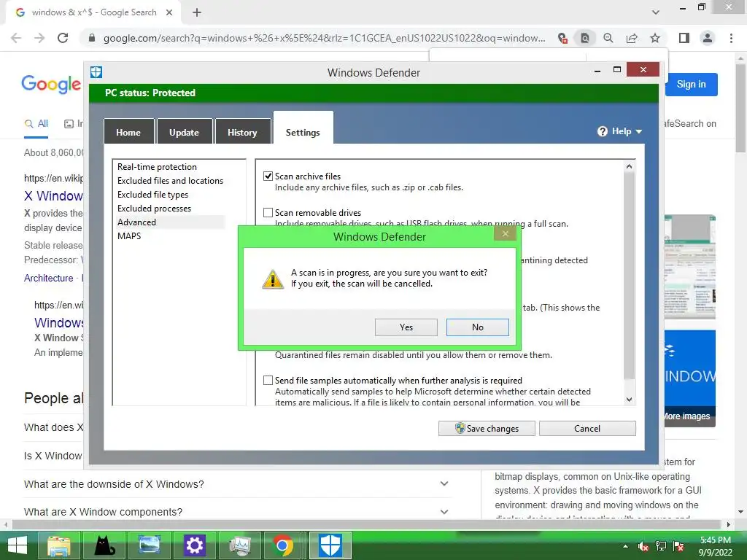Open the Chrome tab search chevron
This screenshot has height=560, width=747.
tap(656, 12)
